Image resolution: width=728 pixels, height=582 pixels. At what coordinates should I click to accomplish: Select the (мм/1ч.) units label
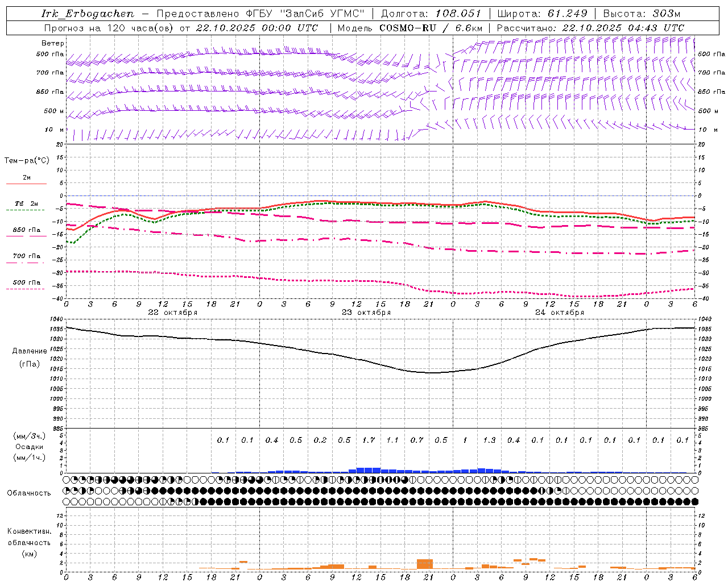coord(30,458)
